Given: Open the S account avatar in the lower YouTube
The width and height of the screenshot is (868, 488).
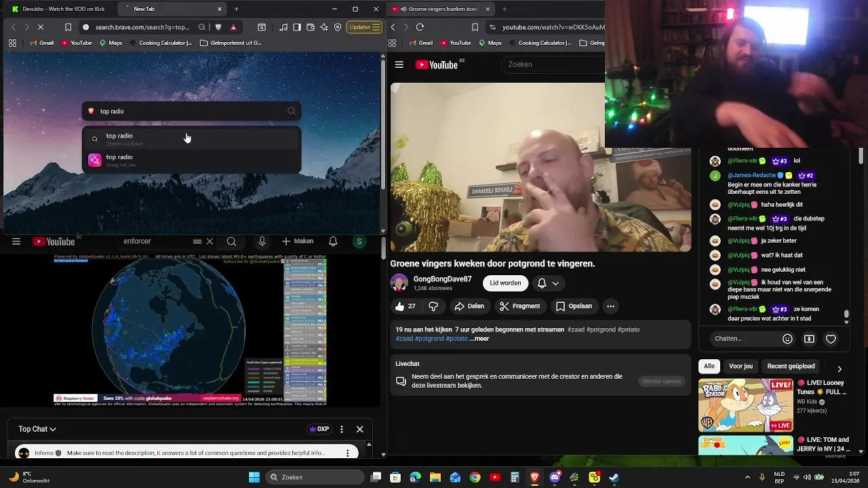Looking at the screenshot, I should tap(359, 241).
